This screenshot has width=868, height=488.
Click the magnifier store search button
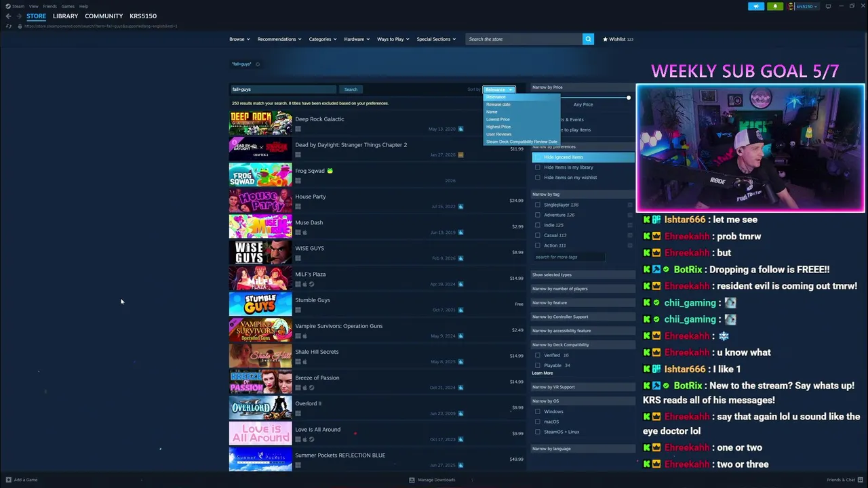588,39
